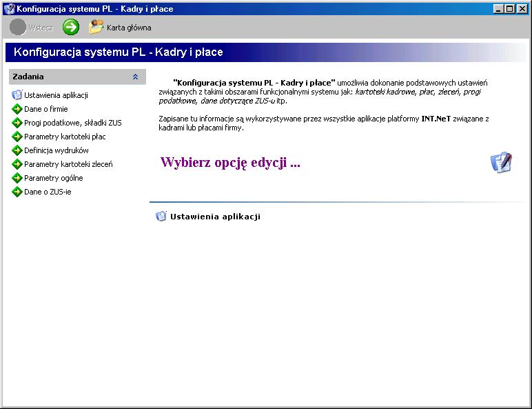Click the blue Konfiguracja systemu PL banner
Image resolution: width=532 pixels, height=409 pixels.
click(x=266, y=52)
